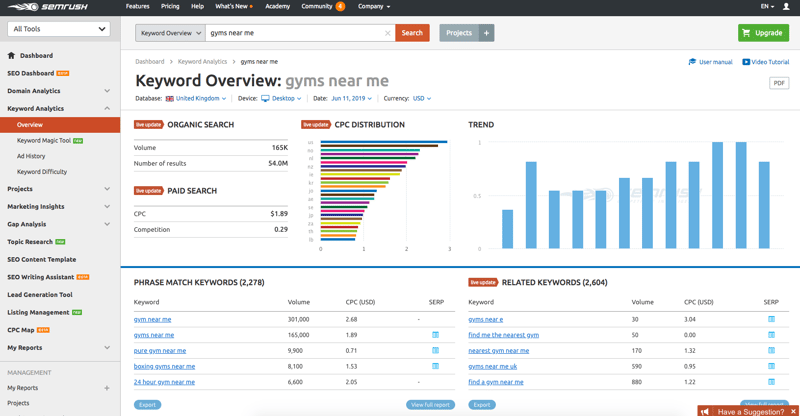
Task: Open SERP snapshot for nearest gym near me
Action: click(771, 351)
